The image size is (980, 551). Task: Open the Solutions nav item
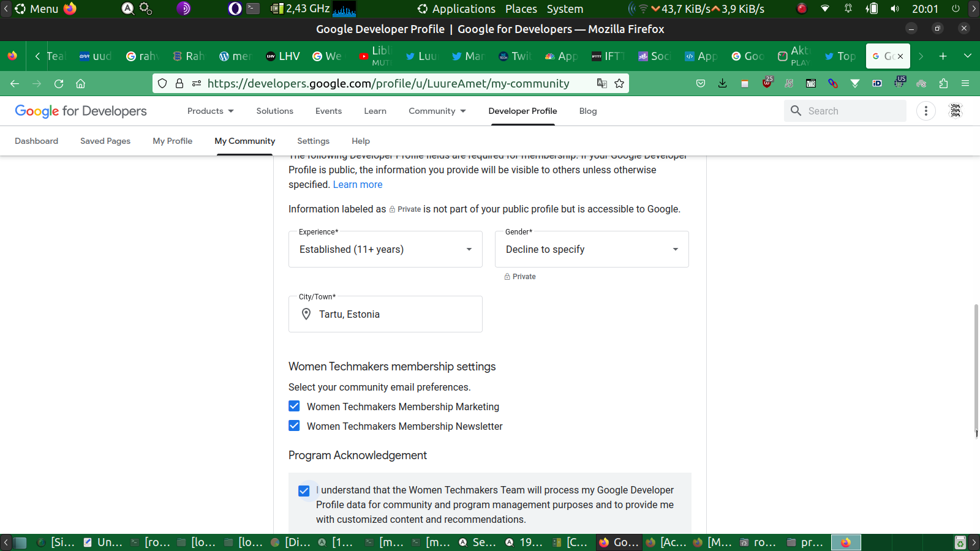tap(274, 111)
